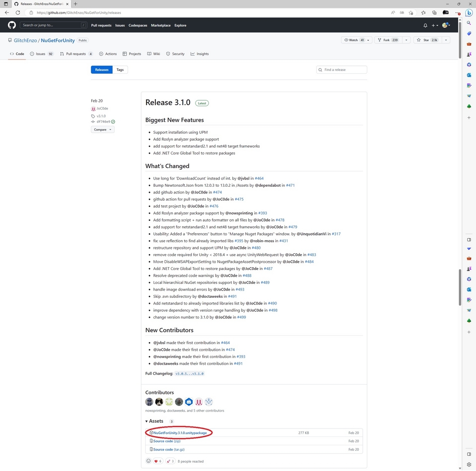Open the create new plus dropdown
The image size is (476, 471).
click(435, 25)
